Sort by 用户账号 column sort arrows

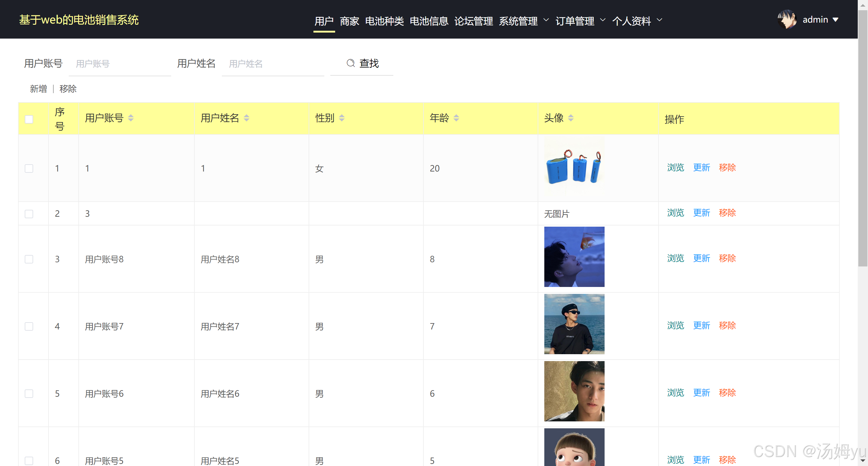tap(131, 118)
